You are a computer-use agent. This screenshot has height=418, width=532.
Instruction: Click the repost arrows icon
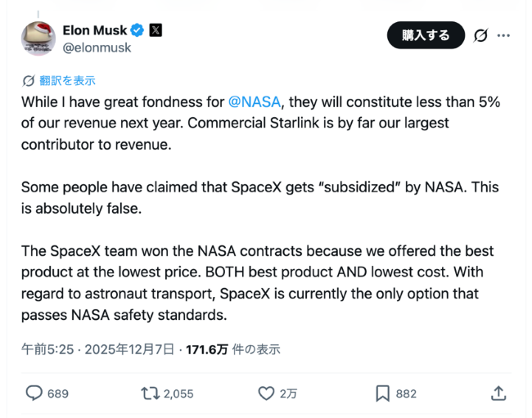[x=150, y=393]
